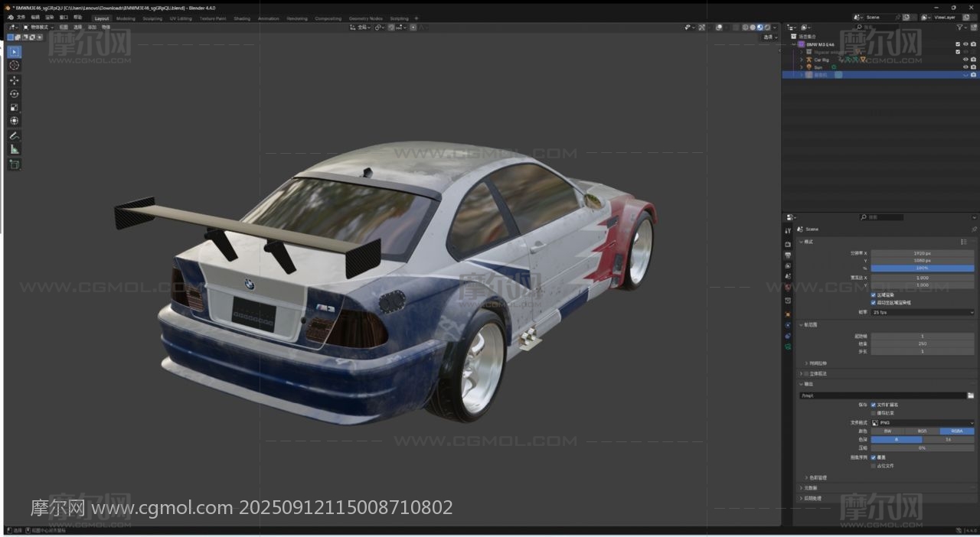
Task: Switch to the Animation workspace tab
Action: (x=269, y=18)
